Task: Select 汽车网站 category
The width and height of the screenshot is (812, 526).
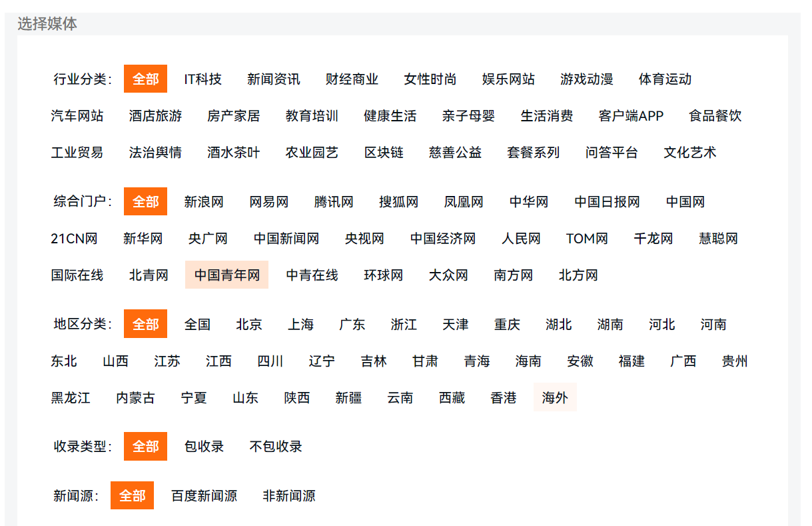Action: pyautogui.click(x=77, y=115)
